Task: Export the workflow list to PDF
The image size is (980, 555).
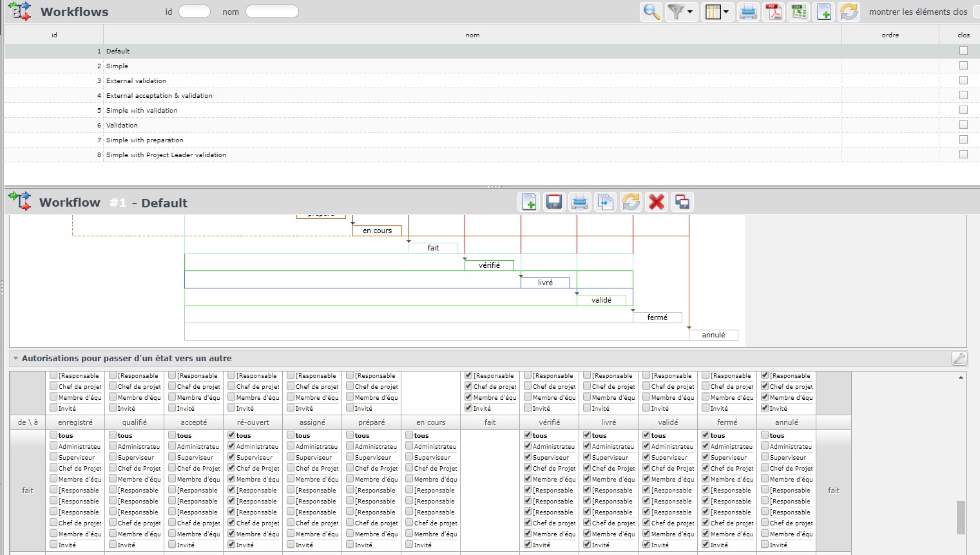Action: (x=773, y=12)
